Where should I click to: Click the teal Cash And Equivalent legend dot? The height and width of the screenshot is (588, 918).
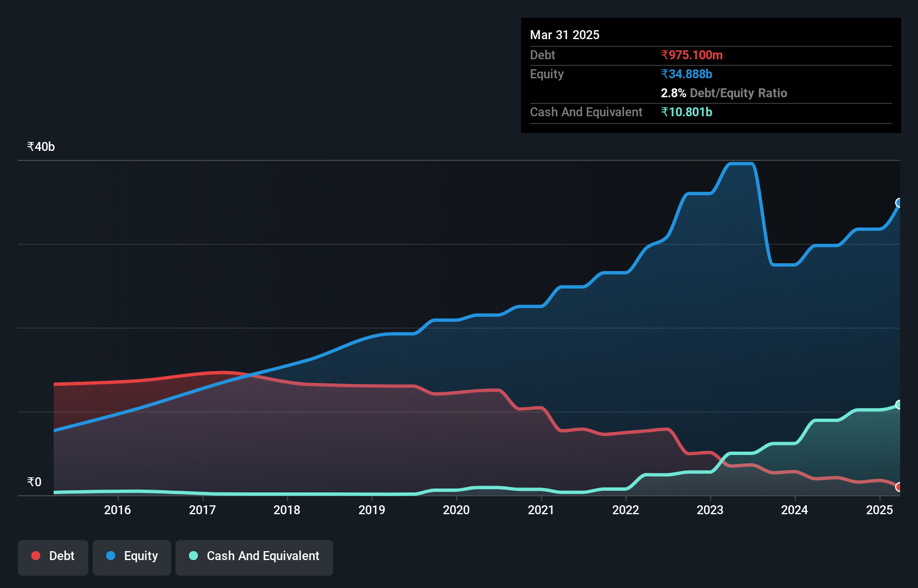pos(193,556)
